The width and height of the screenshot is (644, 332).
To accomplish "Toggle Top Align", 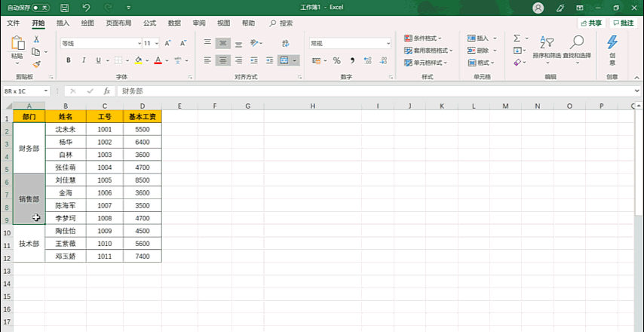I will point(208,43).
